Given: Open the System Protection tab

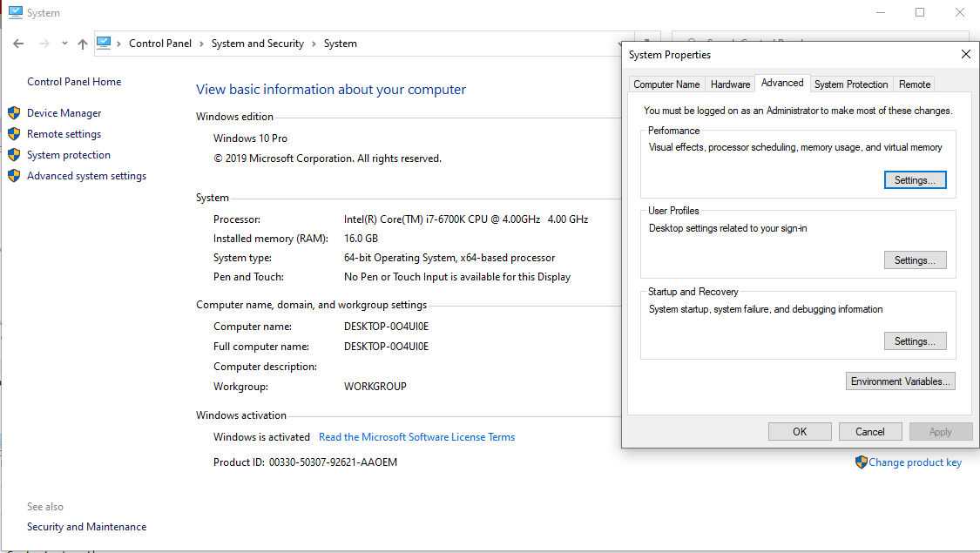Looking at the screenshot, I should pyautogui.click(x=850, y=84).
